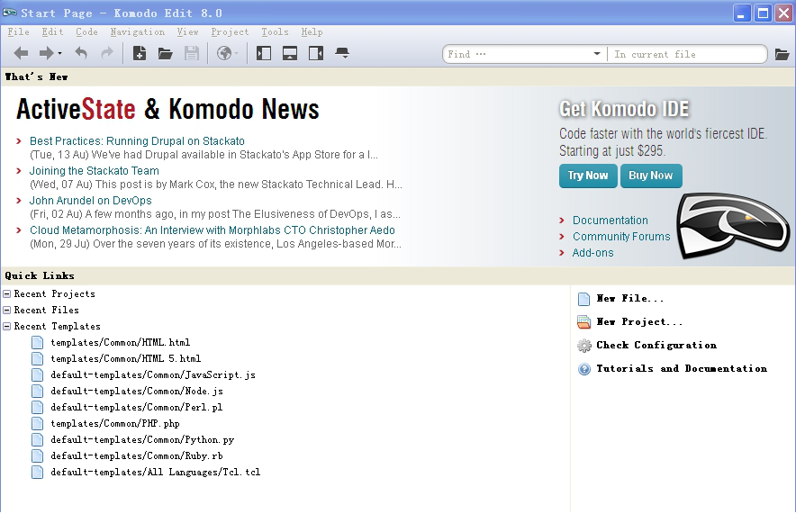Collapse the Recent Files section

click(x=7, y=311)
